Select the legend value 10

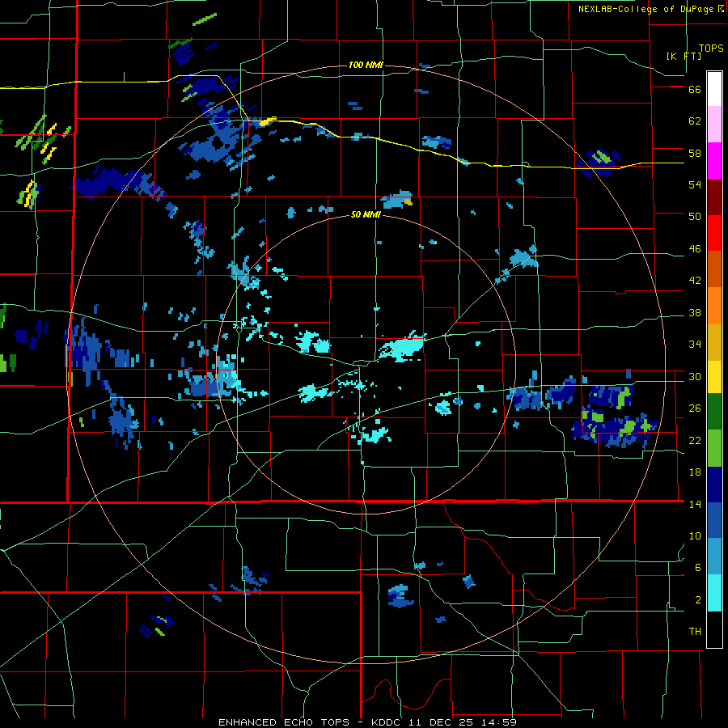tap(695, 535)
